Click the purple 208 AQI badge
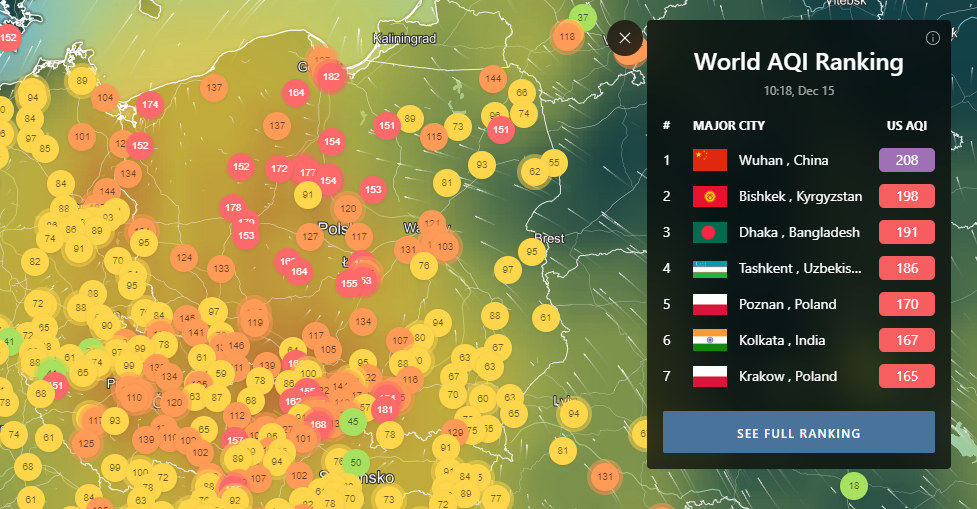 [x=907, y=160]
